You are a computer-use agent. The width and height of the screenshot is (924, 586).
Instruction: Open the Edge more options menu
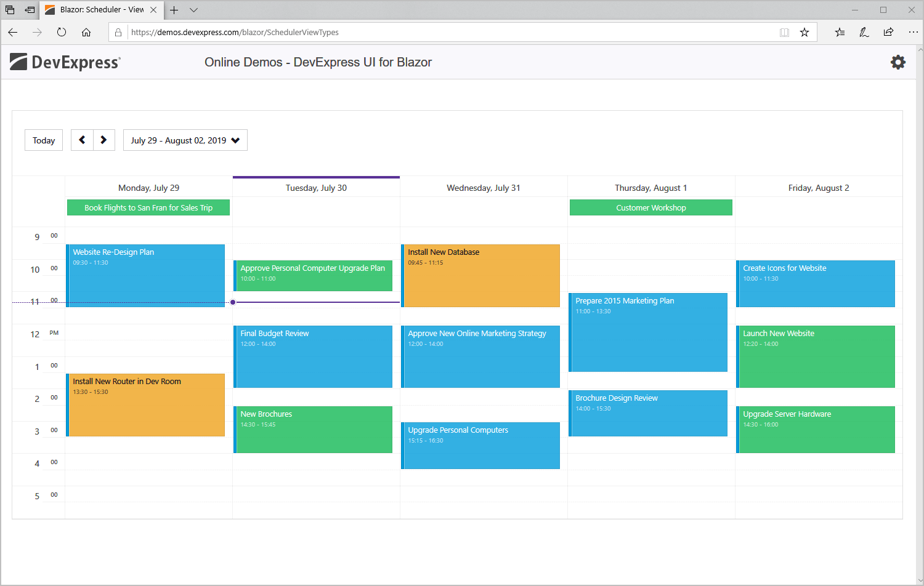pos(914,32)
